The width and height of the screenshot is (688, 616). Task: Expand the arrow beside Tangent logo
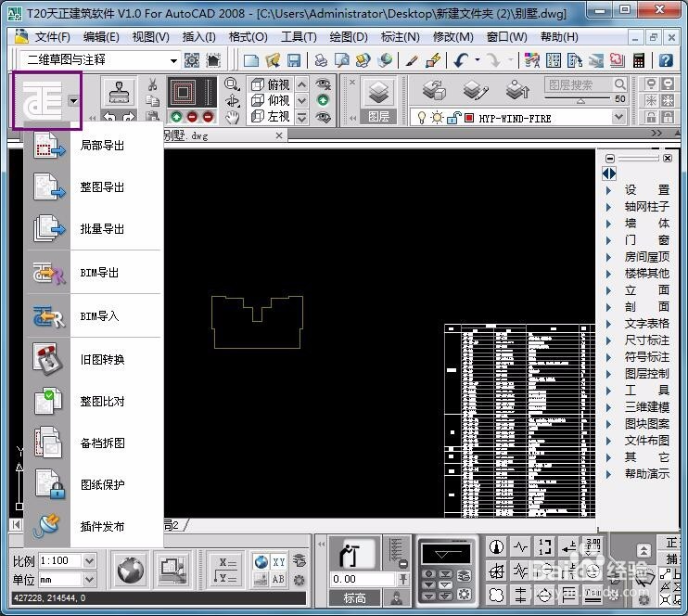pyautogui.click(x=73, y=101)
